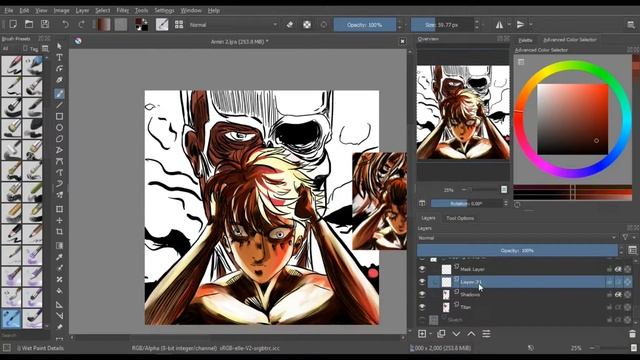Hide the Shadows layer
640x360 pixels.
pos(422,294)
